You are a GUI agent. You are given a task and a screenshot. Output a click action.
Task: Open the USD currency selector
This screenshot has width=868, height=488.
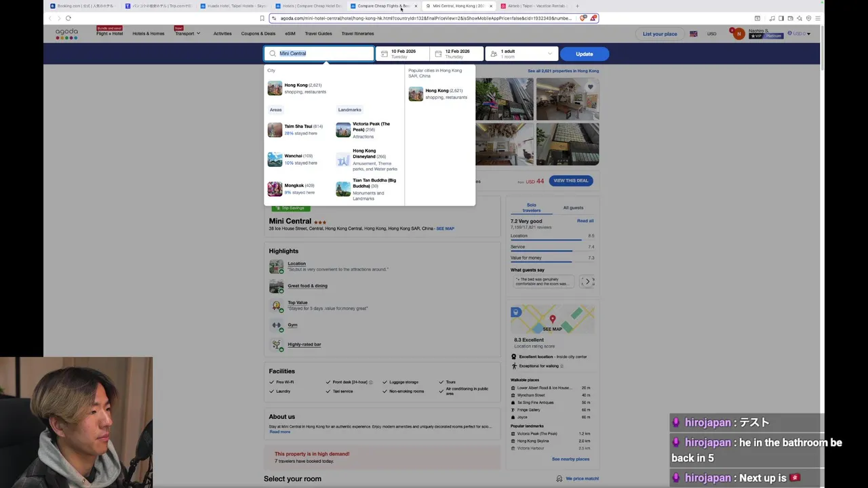pyautogui.click(x=711, y=34)
